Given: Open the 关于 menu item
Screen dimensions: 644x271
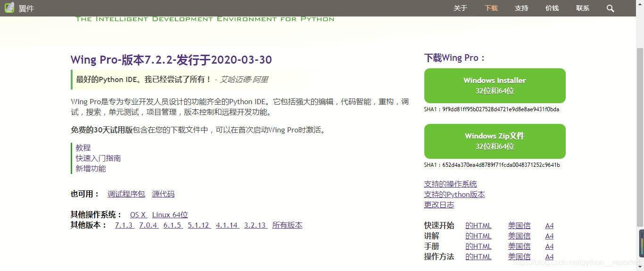Looking at the screenshot, I should coord(460,8).
